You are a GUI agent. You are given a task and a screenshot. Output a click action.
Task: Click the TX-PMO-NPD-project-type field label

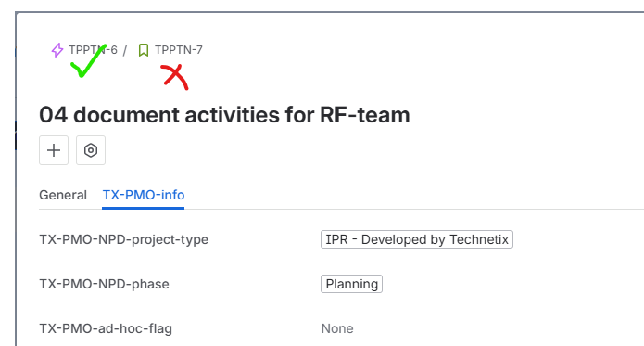pos(123,239)
